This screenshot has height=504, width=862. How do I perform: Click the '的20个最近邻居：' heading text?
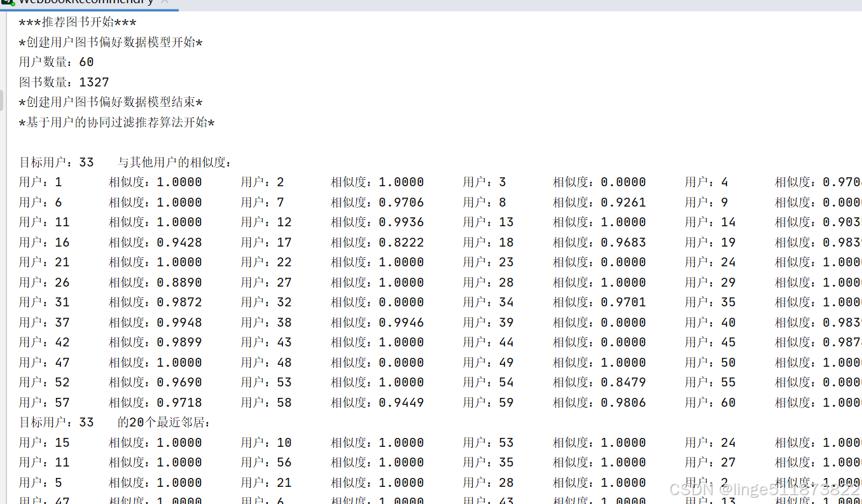164,423
